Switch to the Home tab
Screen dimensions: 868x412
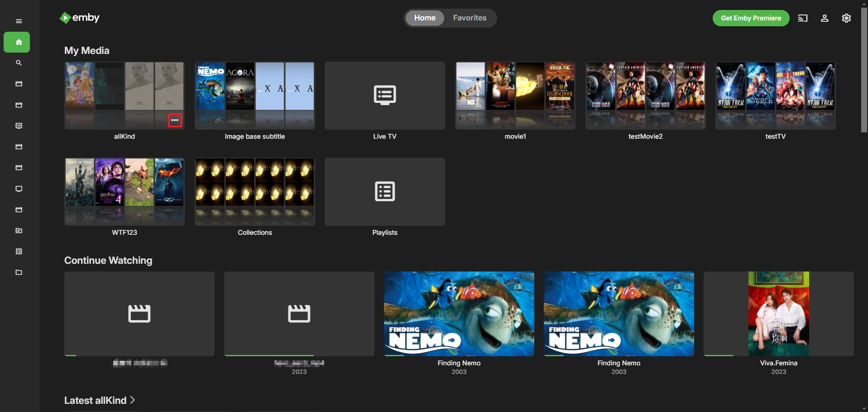coord(425,18)
